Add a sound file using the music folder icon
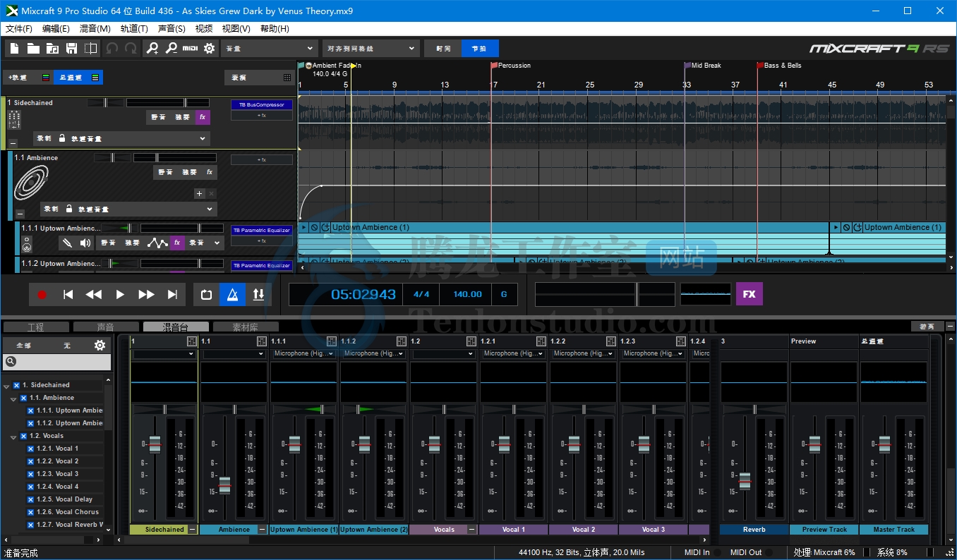This screenshot has width=957, height=560. (52, 48)
